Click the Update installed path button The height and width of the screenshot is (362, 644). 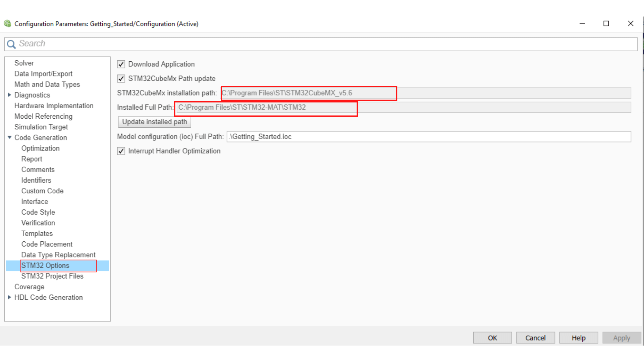coord(155,122)
